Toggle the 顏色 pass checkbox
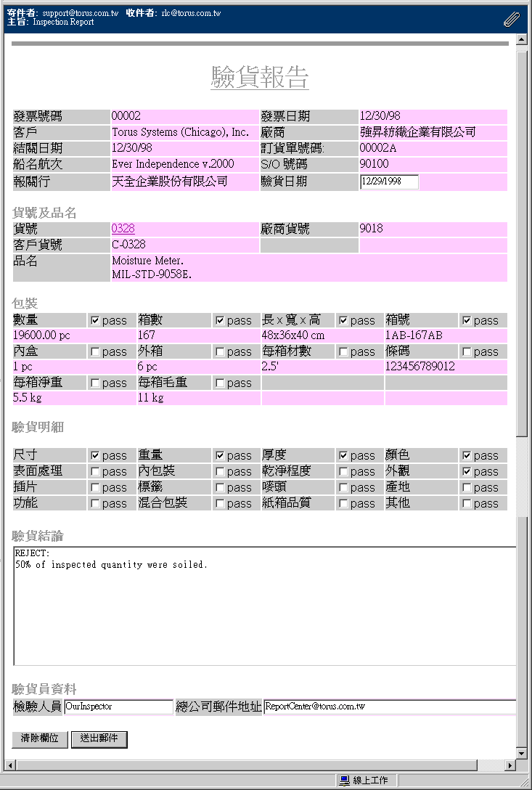Image resolution: width=532 pixels, height=790 pixels. click(x=467, y=455)
